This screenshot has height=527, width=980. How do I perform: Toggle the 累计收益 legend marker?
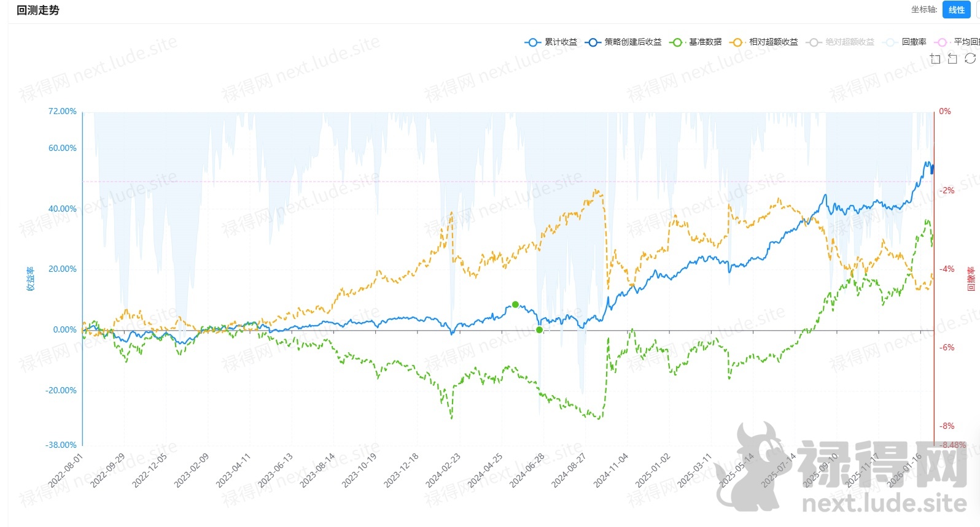(x=532, y=42)
